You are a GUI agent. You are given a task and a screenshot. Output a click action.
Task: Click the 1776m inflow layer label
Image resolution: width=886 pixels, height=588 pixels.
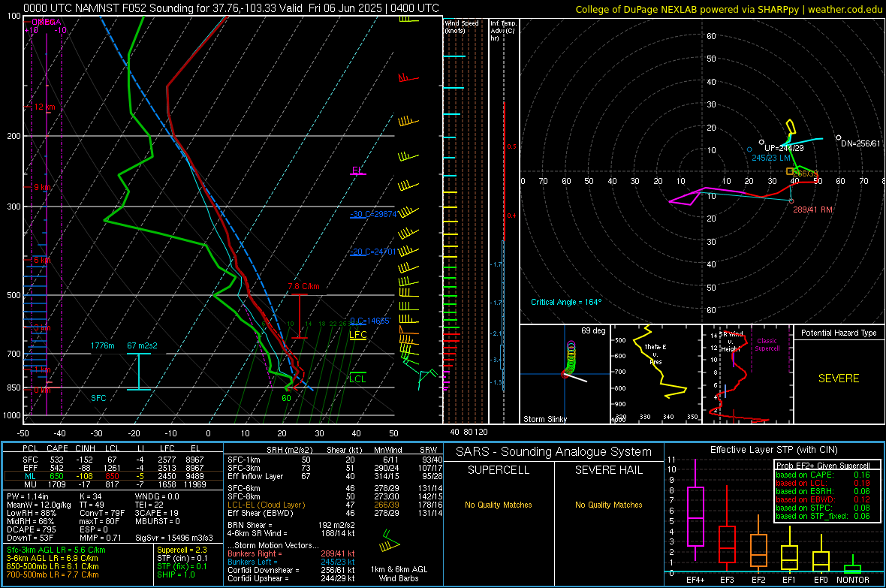(102, 345)
